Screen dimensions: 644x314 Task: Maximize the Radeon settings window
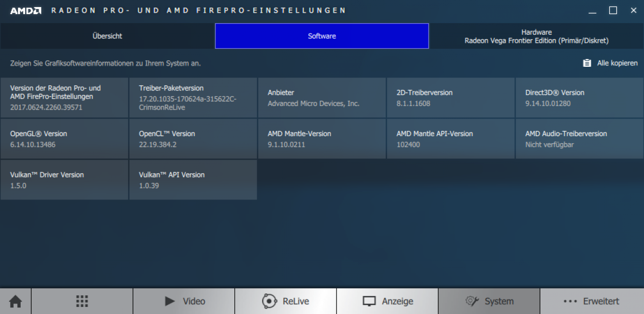613,11
